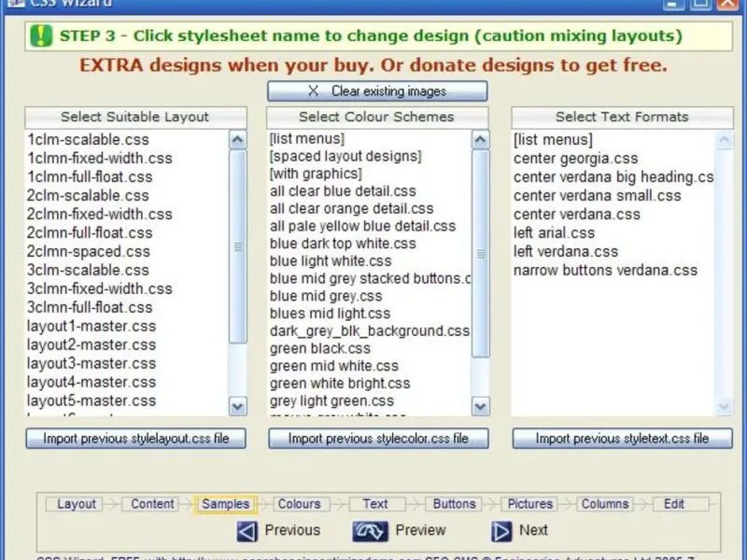Pick blue mid grey stacked buttons scheme
Image resolution: width=747 pixels, height=560 pixels.
[x=369, y=278]
